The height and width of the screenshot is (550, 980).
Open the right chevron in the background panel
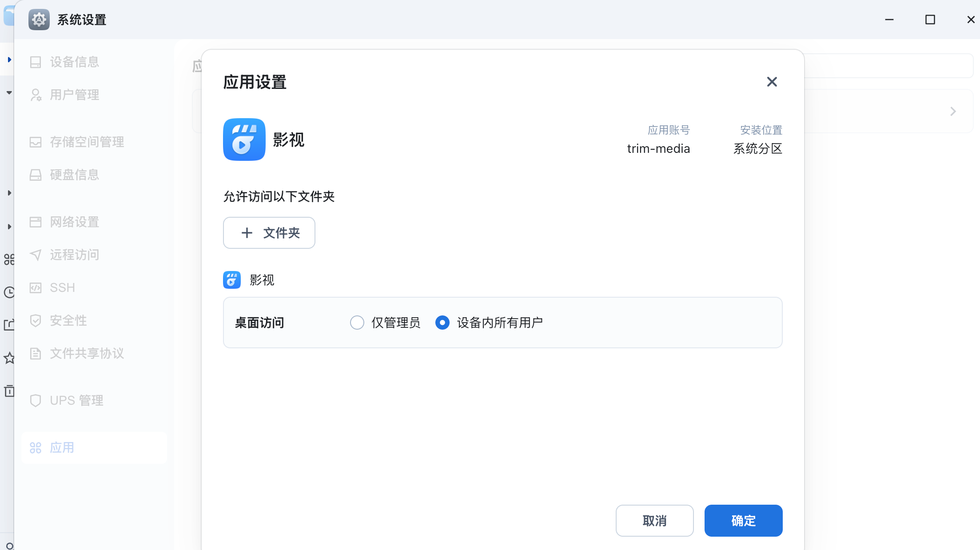pos(952,111)
